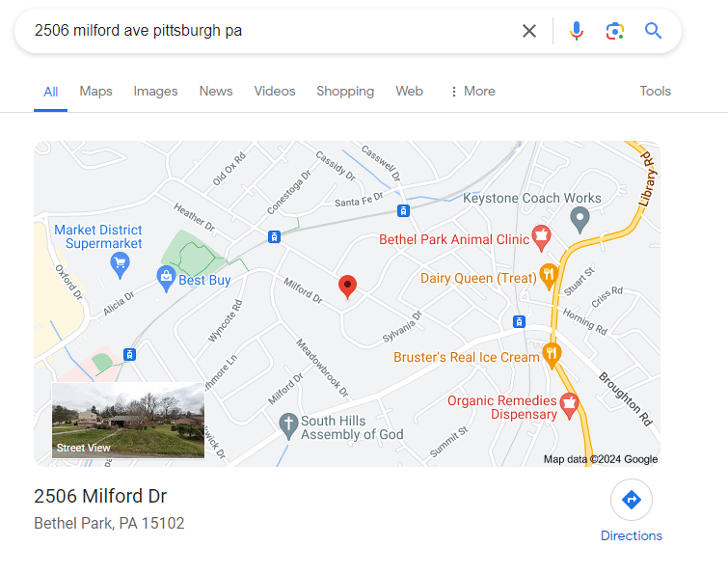
Task: Select Market District Supermarket cart marker
Action: [121, 265]
